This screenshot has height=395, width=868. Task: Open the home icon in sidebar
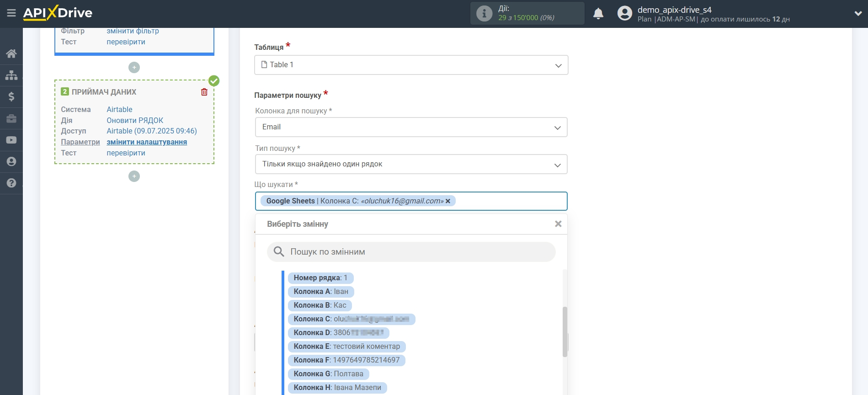point(11,53)
